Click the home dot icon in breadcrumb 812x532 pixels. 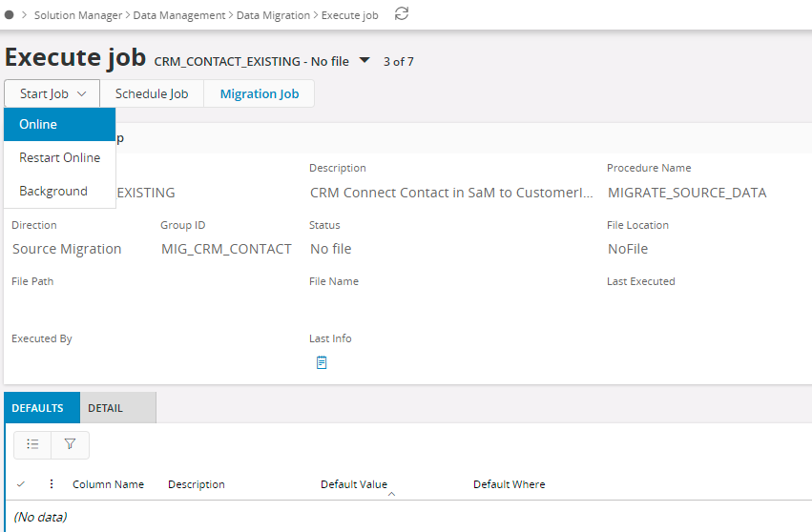(x=9, y=15)
